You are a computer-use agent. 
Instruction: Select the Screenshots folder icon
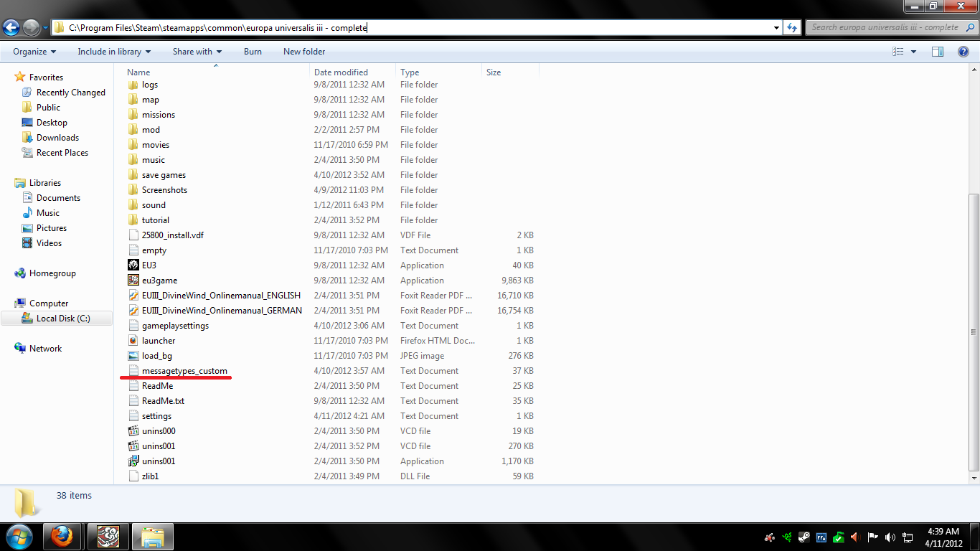click(x=133, y=190)
